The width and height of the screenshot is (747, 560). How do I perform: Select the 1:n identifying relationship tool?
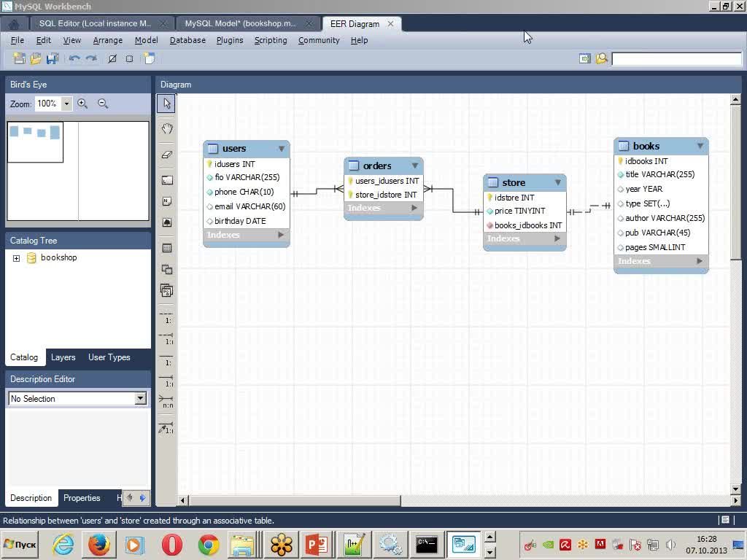point(166,381)
